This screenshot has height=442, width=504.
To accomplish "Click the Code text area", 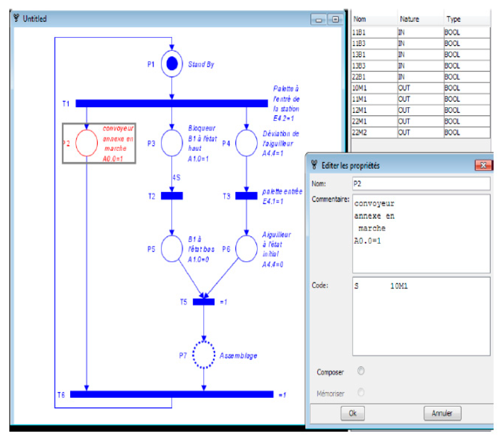I will pos(421,316).
